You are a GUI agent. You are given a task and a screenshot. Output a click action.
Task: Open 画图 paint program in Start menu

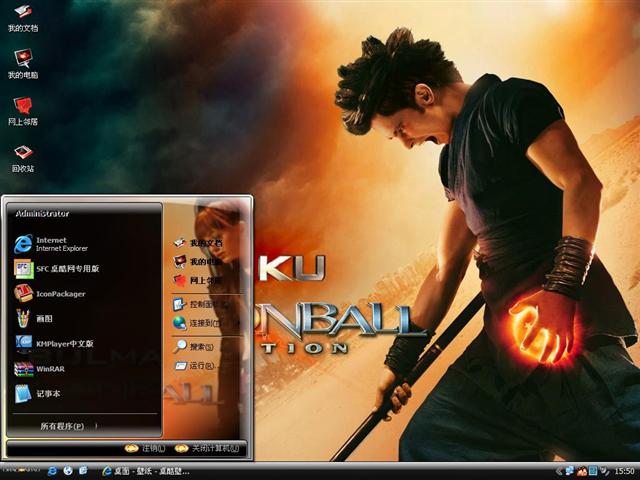coord(33,319)
